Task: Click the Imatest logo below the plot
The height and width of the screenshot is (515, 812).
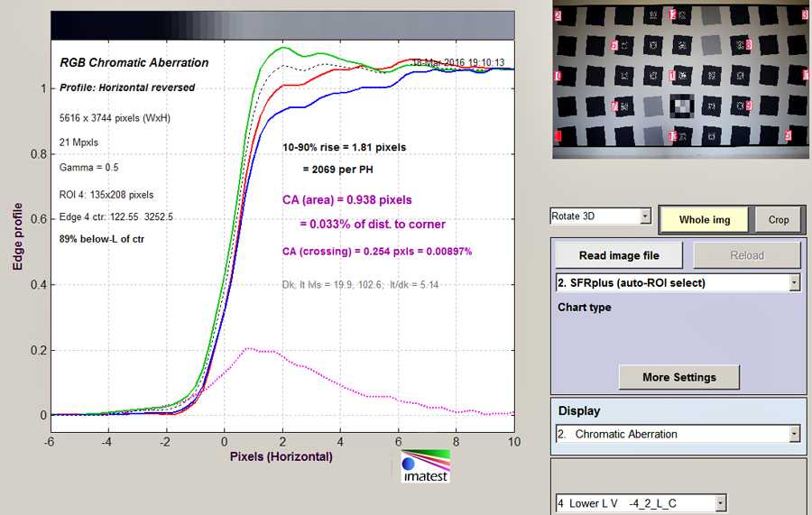Action: pos(425,464)
